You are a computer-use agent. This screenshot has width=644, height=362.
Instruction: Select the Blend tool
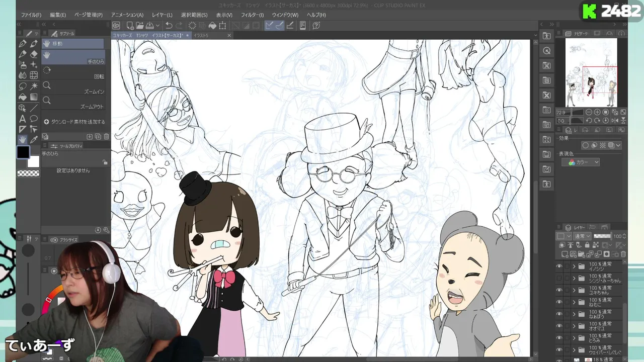[23, 75]
